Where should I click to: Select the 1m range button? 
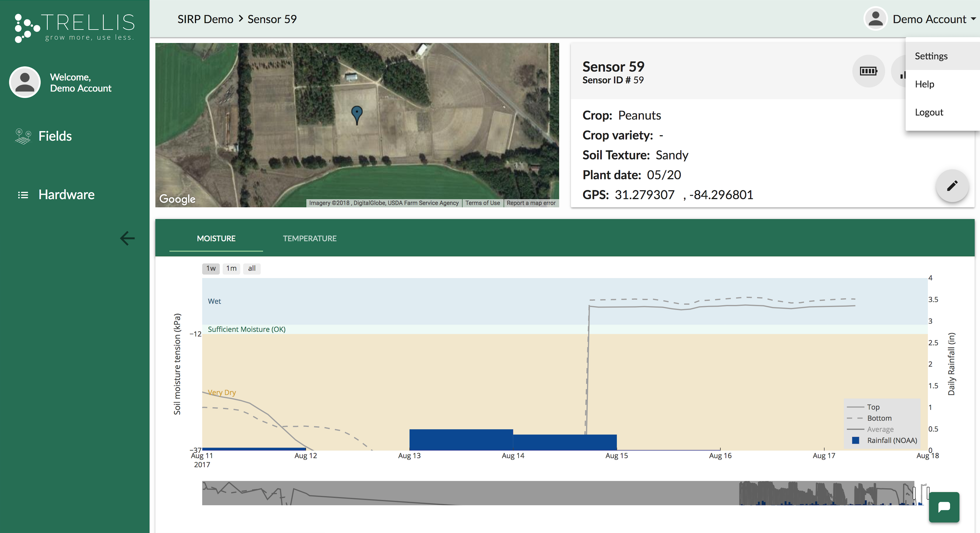point(231,268)
